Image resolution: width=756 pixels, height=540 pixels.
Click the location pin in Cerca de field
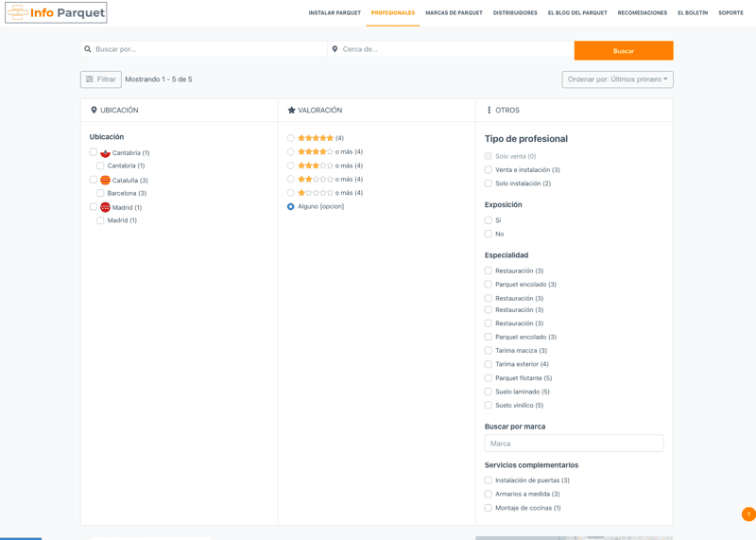pyautogui.click(x=335, y=49)
